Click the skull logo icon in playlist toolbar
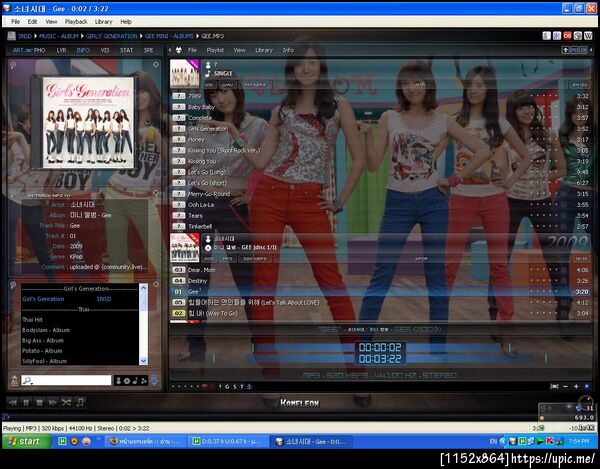The image size is (600, 469). [178, 50]
